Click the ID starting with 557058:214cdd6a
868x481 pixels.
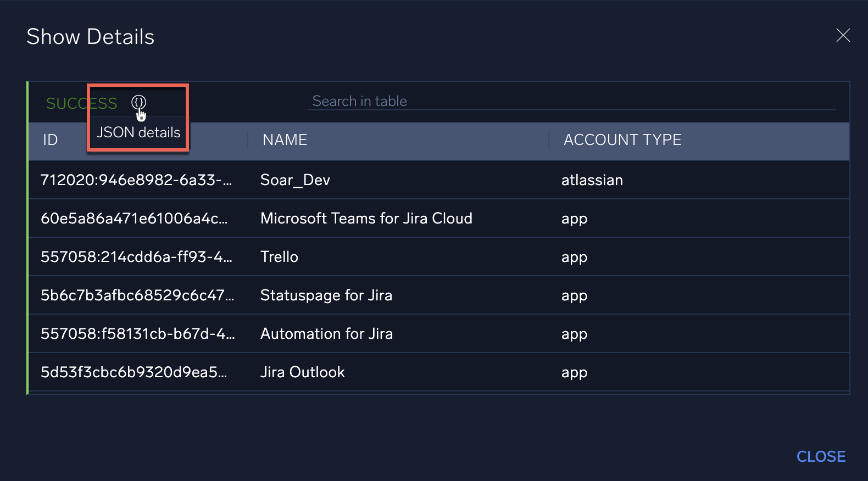(x=136, y=257)
